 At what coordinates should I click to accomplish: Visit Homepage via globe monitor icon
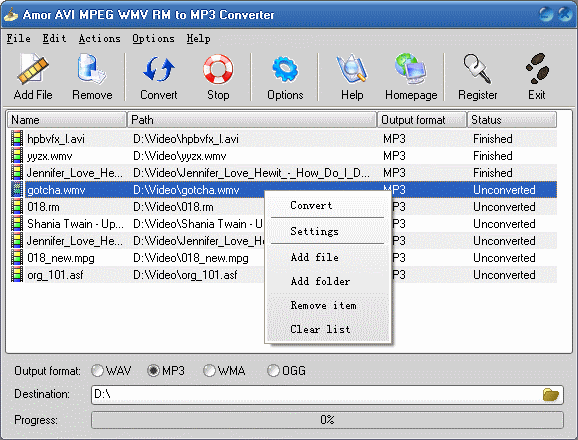411,68
